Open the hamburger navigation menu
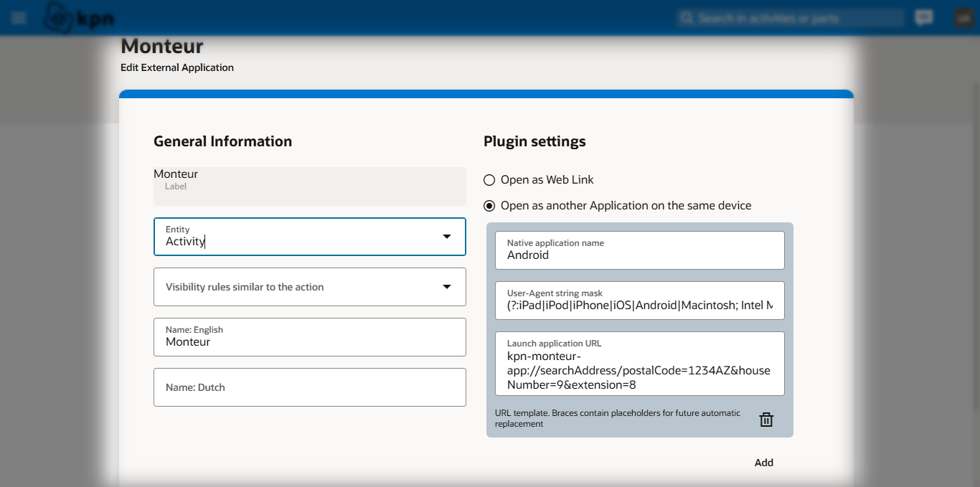The width and height of the screenshot is (980, 487). tap(19, 18)
